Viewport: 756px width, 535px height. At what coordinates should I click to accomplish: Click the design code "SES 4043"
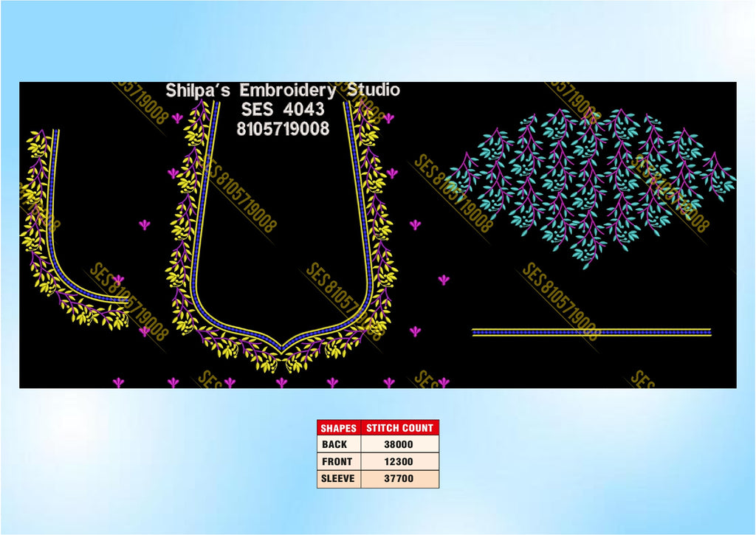(283, 109)
